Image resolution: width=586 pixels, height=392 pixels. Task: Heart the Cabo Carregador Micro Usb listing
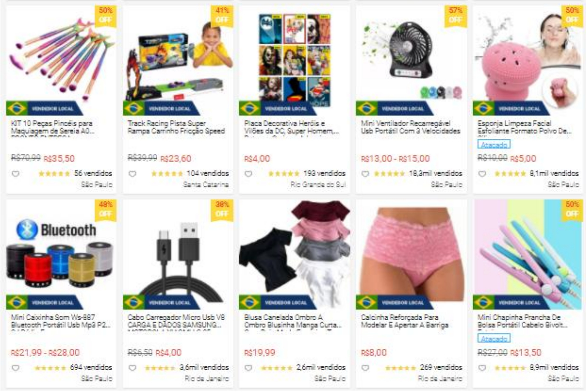[x=132, y=368]
